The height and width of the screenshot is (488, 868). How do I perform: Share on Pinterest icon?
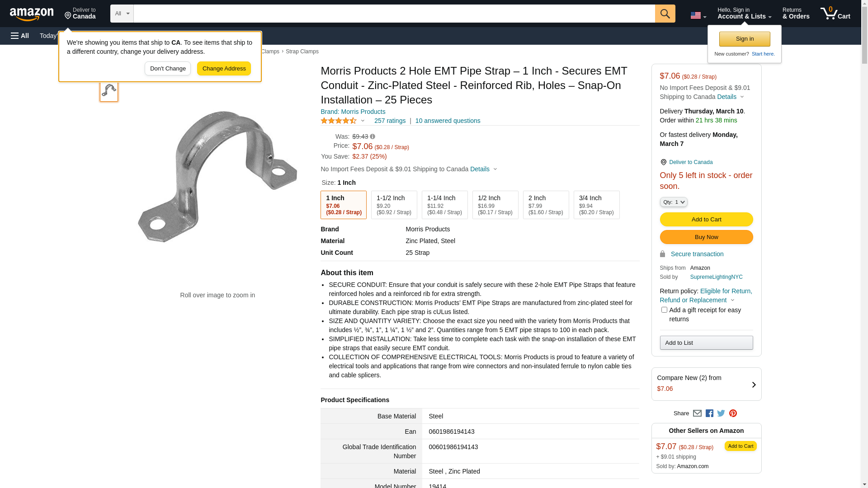tap(733, 413)
